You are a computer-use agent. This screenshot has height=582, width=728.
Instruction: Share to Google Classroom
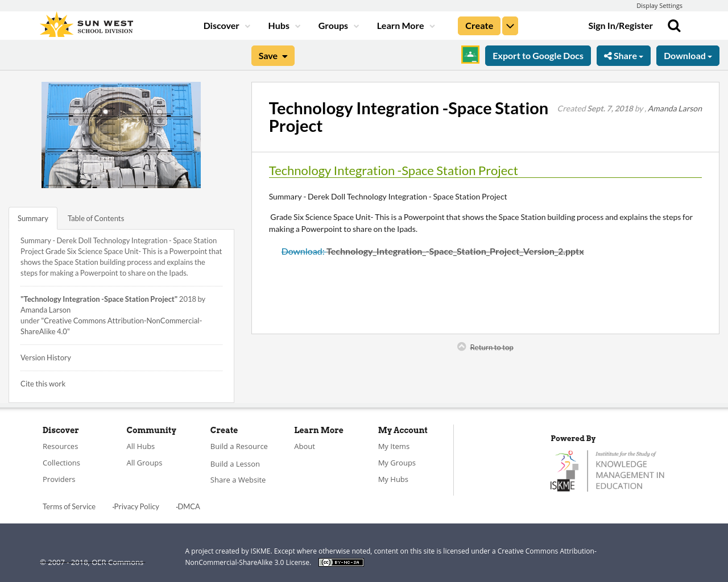(x=470, y=54)
